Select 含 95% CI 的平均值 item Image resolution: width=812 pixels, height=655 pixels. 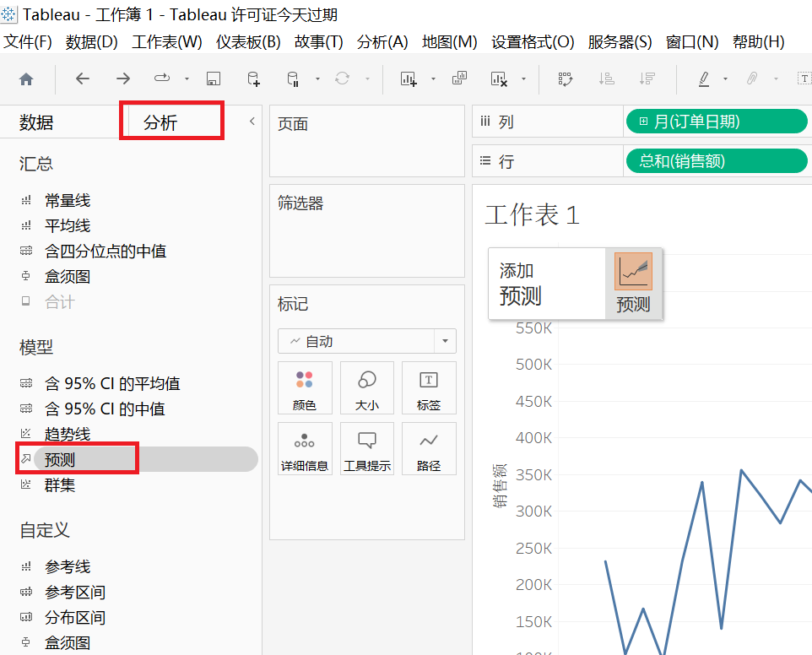[112, 384]
